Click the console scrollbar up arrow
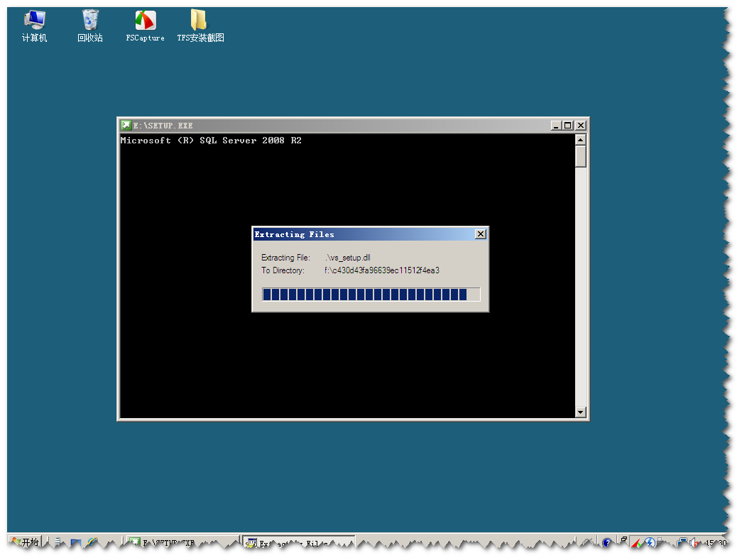The height and width of the screenshot is (560, 742). click(x=581, y=140)
